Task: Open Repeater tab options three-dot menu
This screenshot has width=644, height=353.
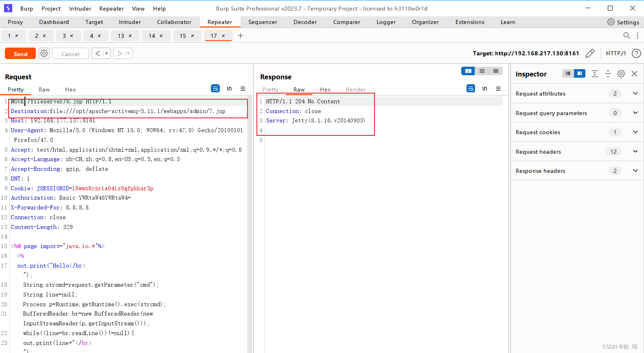Action: click(x=637, y=36)
